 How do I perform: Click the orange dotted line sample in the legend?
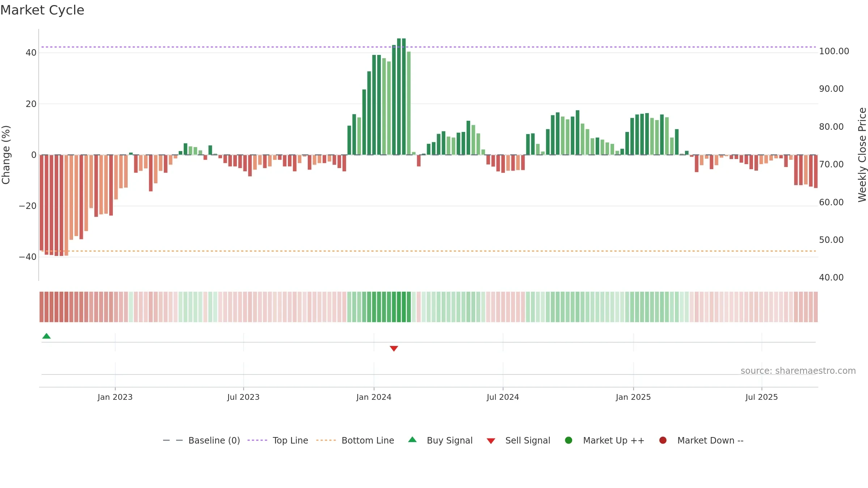coord(326,440)
